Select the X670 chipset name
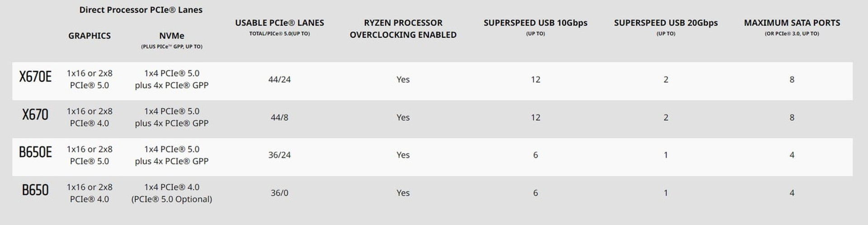Screen dimensions: 868x225 click(x=35, y=115)
